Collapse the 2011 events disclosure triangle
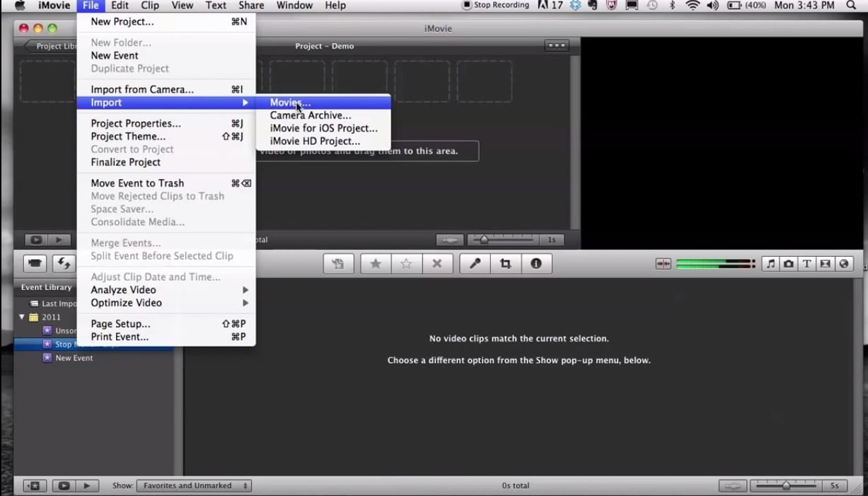 21,317
